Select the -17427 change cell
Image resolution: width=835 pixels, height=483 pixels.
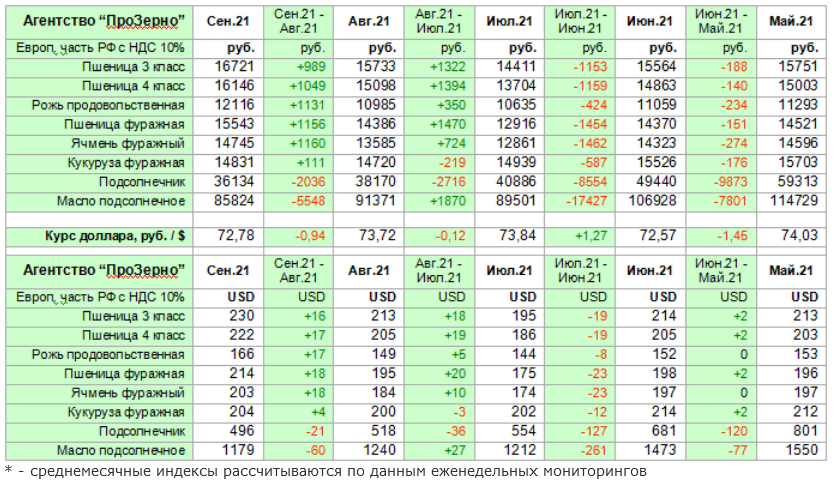(580, 201)
